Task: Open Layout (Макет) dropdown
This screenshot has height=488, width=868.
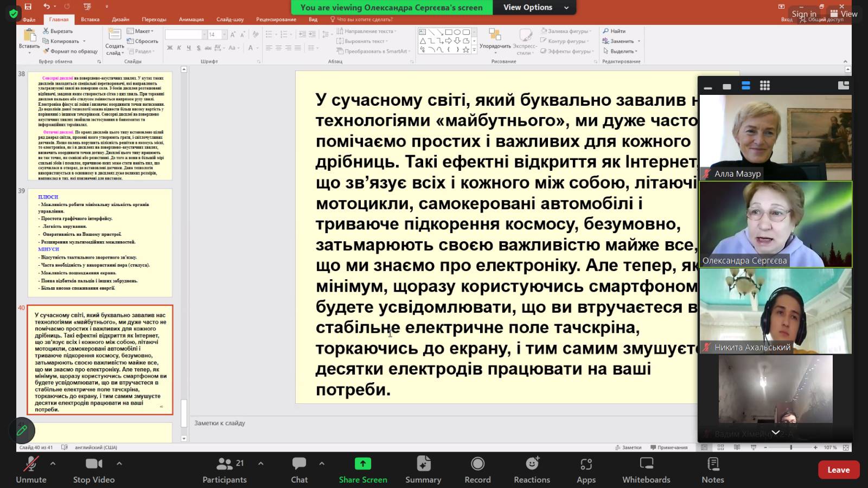Action: [x=141, y=31]
